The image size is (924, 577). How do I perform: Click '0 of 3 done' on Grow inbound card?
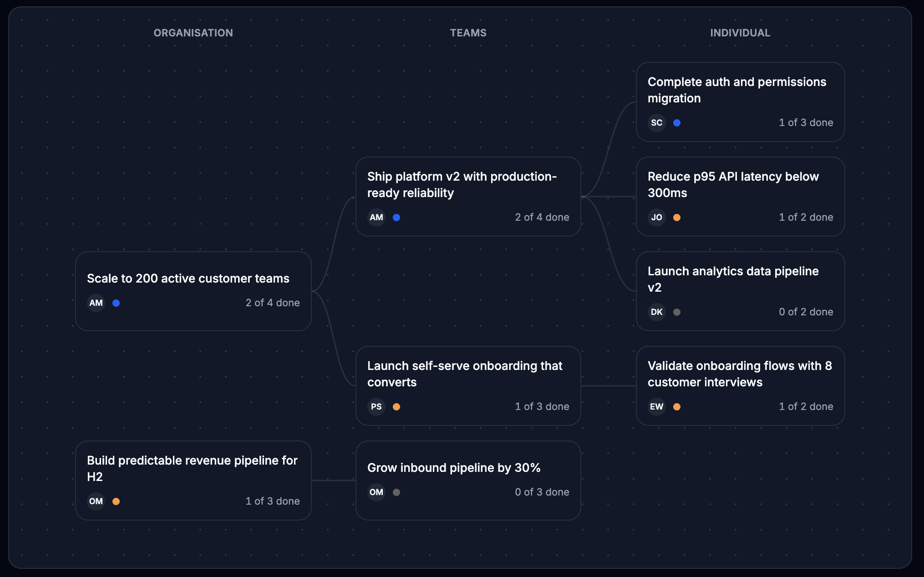[x=542, y=492]
